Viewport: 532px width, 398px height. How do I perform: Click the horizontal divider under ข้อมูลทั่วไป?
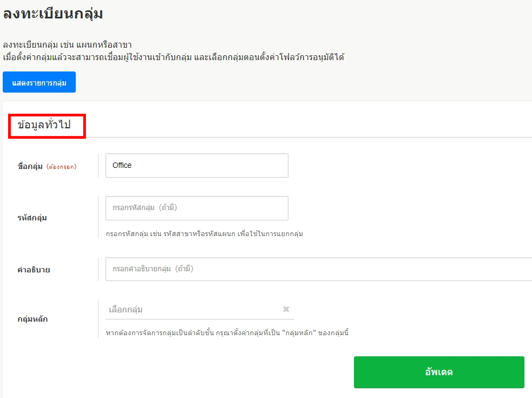click(308, 137)
